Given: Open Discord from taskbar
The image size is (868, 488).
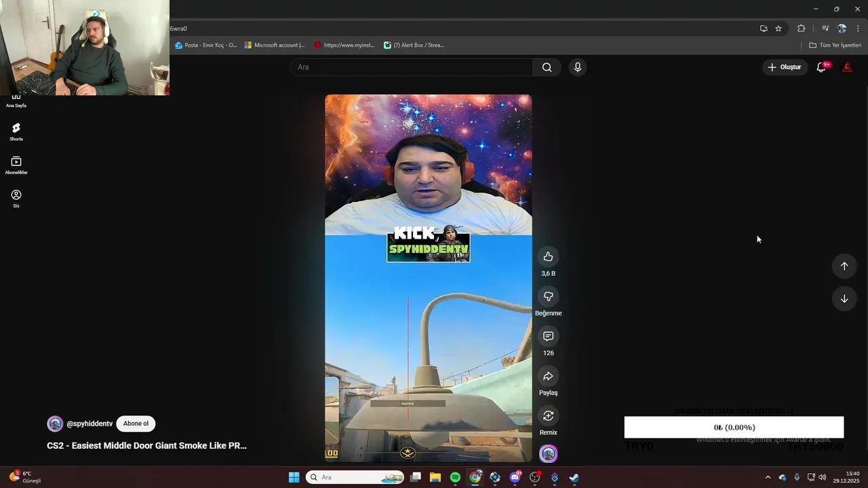Looking at the screenshot, I should (515, 477).
